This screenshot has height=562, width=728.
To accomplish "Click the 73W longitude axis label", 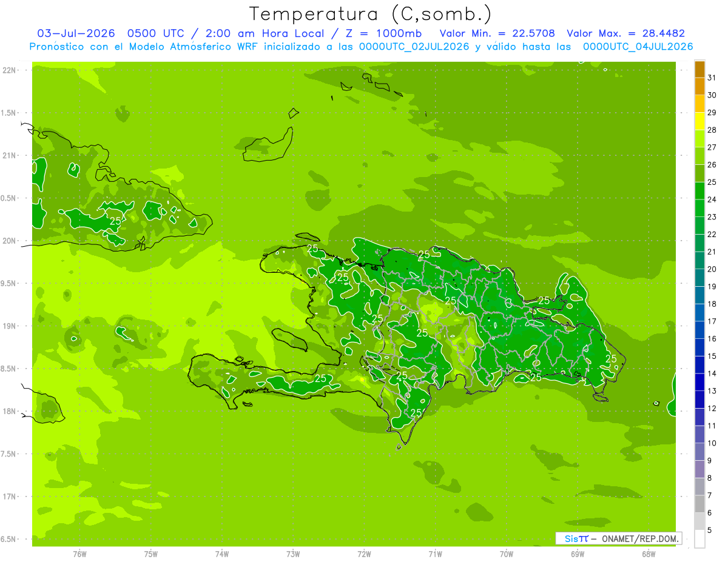I will (293, 554).
